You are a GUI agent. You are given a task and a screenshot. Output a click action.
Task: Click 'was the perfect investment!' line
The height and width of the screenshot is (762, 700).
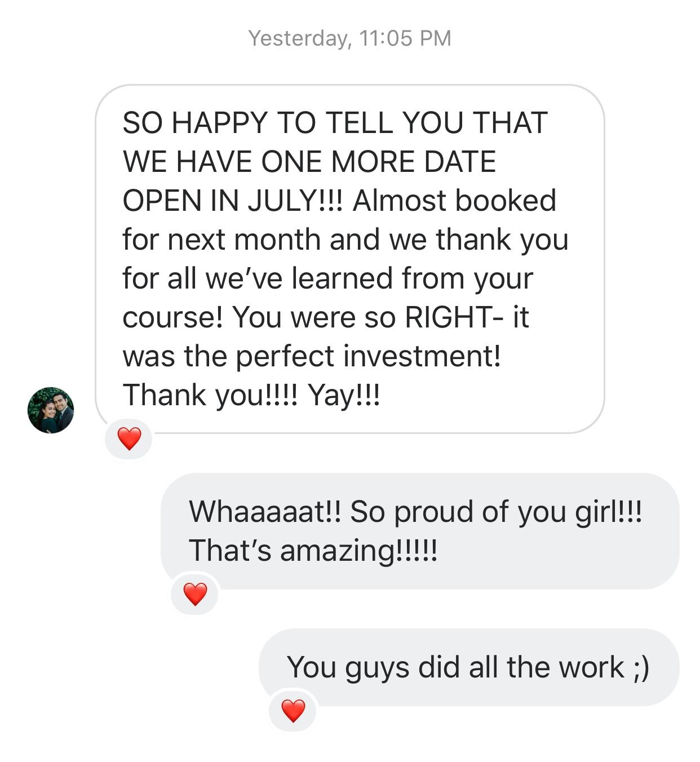pos(311,356)
